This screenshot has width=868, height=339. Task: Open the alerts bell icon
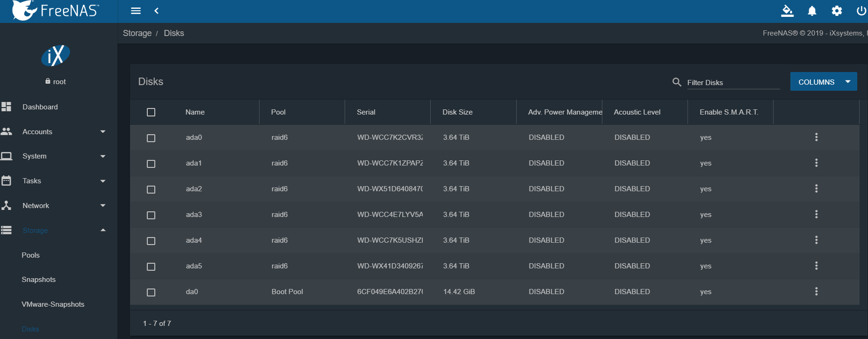pos(812,11)
